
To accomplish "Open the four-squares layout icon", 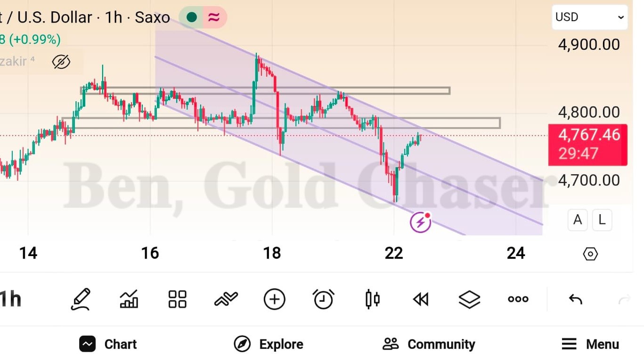I will pyautogui.click(x=178, y=299).
